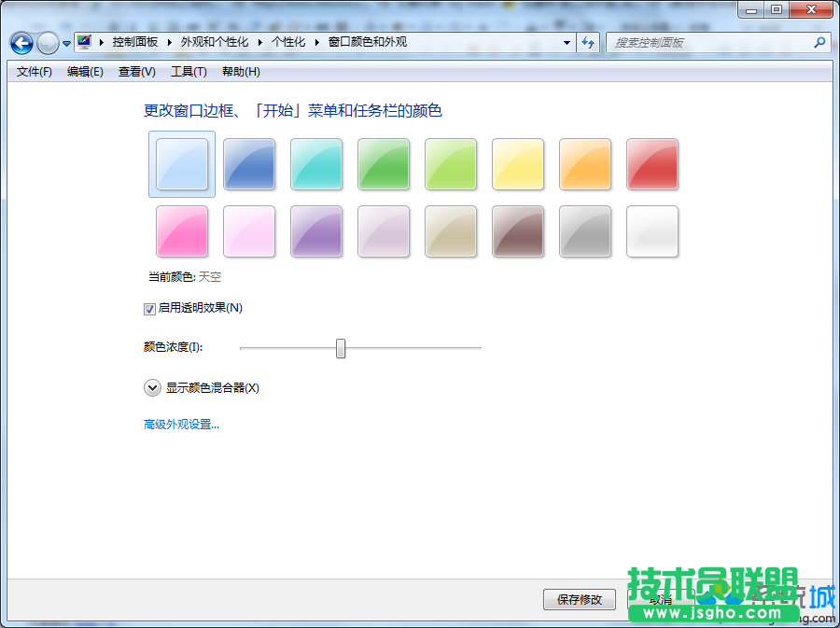Disable the 启用透明效果 checkbox

pos(149,308)
